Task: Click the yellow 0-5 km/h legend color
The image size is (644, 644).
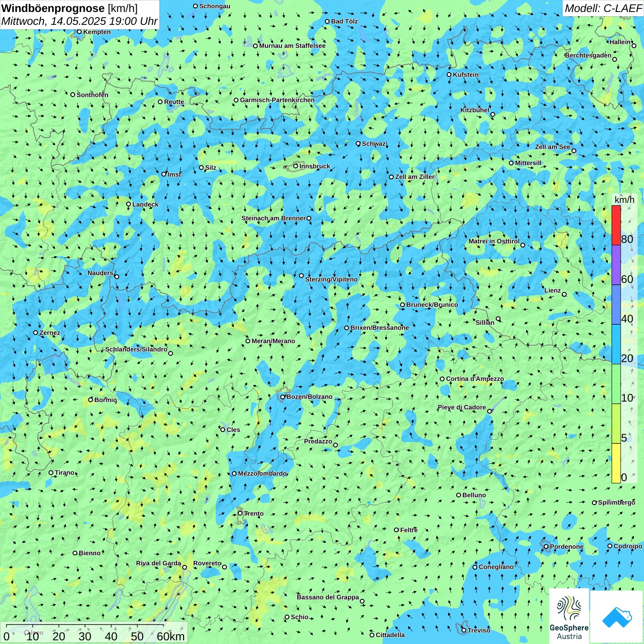Action: (616, 463)
